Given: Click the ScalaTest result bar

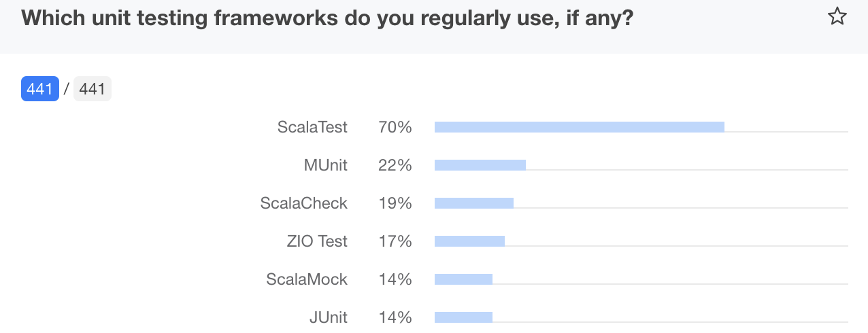Looking at the screenshot, I should [579, 127].
